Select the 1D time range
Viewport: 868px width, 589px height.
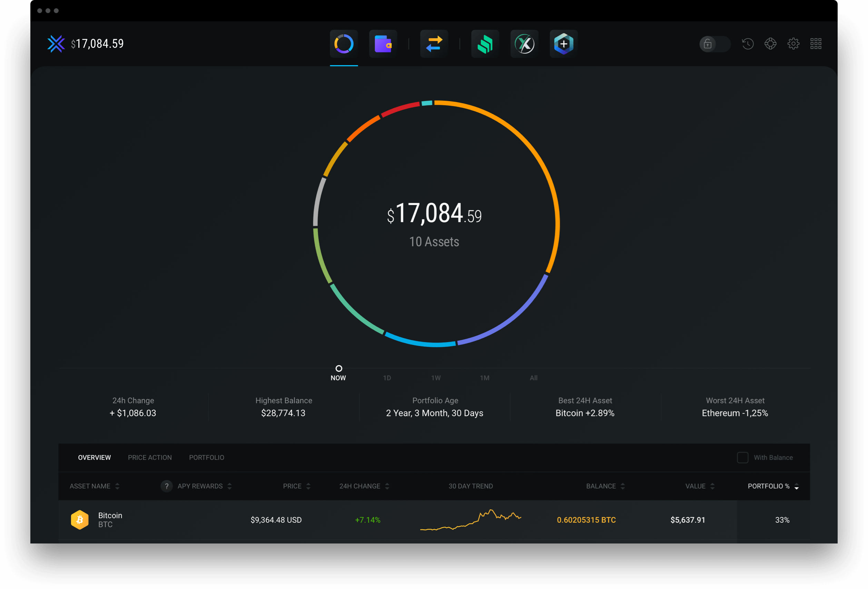[x=387, y=378]
